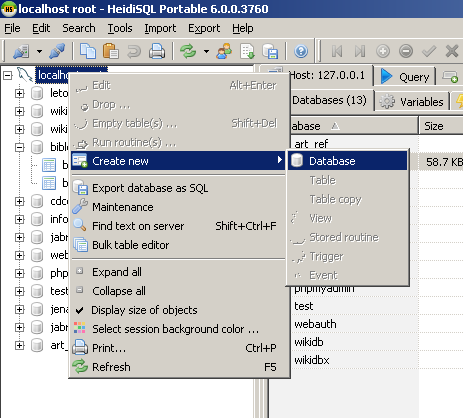Sort by the Size column header
This screenshot has width=463, height=418.
[441, 126]
